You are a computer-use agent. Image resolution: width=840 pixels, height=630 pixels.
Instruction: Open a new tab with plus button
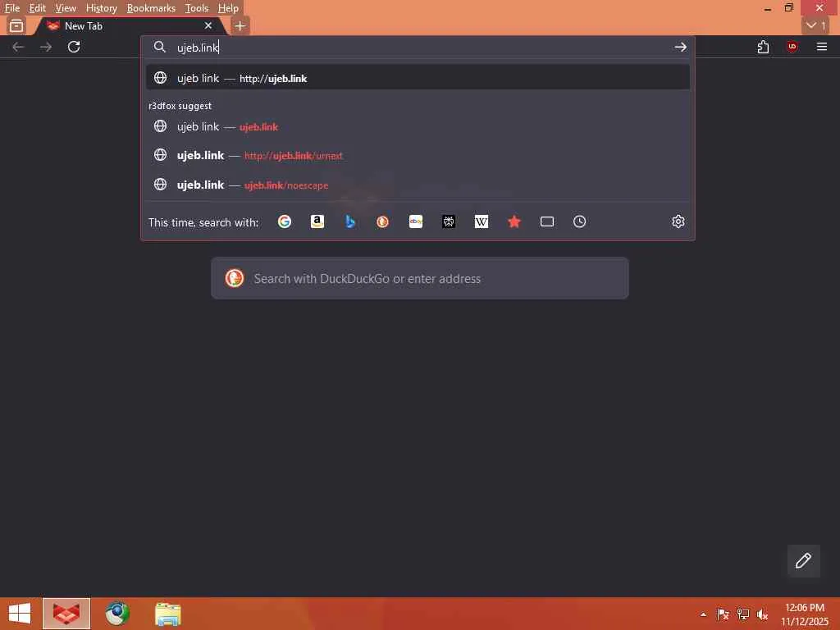(x=240, y=25)
